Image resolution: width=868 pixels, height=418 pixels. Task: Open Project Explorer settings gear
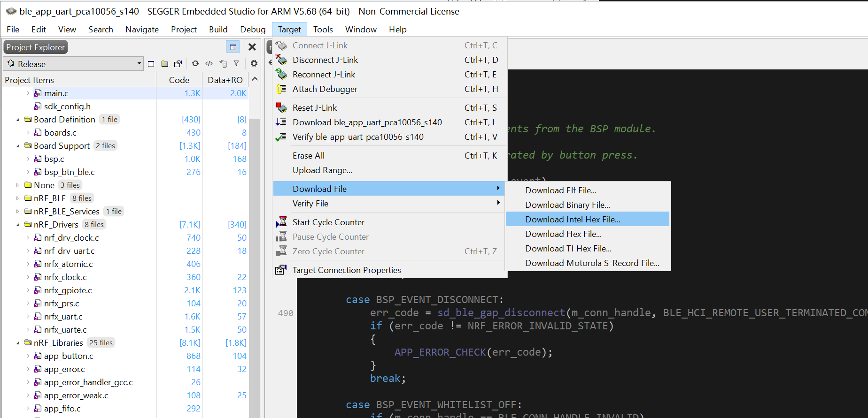254,64
